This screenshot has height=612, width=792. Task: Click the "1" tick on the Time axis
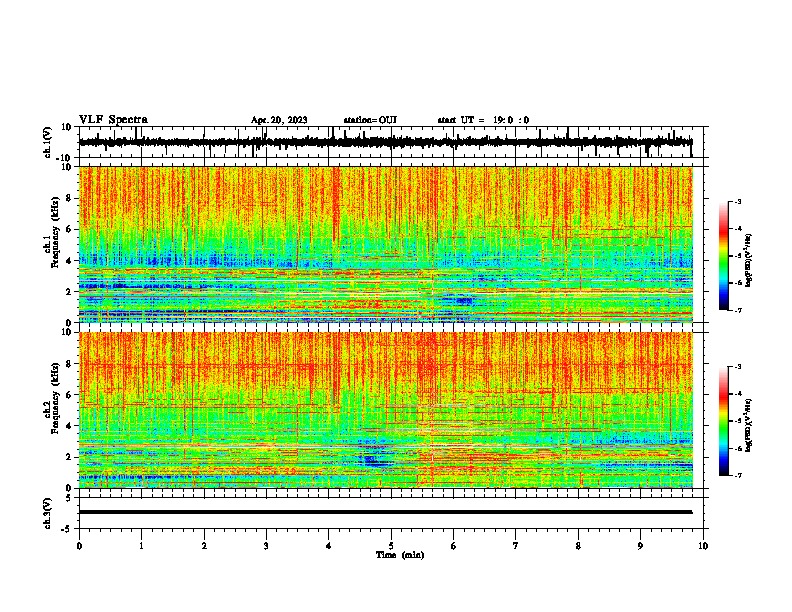coord(141,546)
